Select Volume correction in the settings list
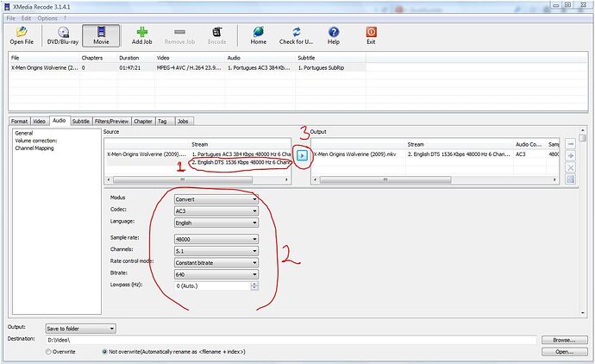The height and width of the screenshot is (364, 595). coord(36,141)
